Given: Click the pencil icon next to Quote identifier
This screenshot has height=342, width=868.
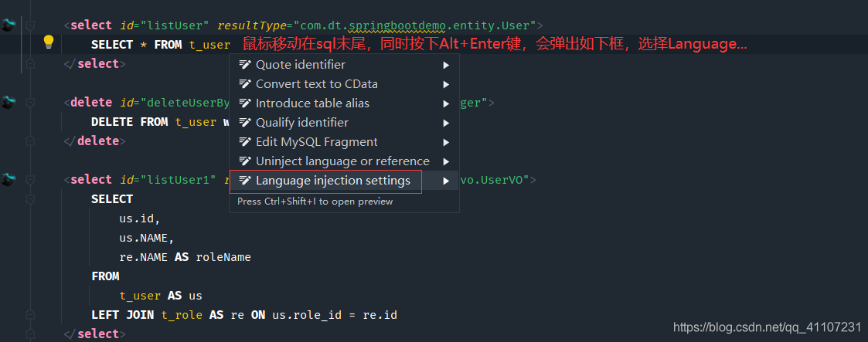Looking at the screenshot, I should coord(245,65).
